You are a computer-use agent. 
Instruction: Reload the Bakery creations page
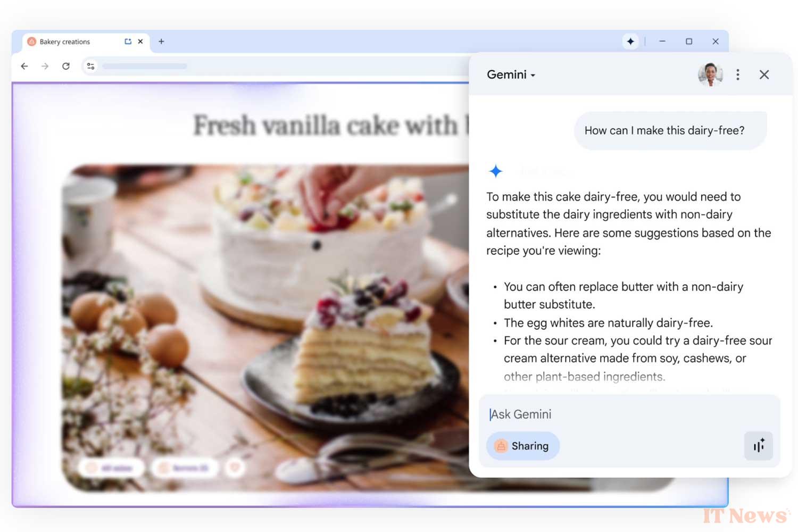pos(66,66)
